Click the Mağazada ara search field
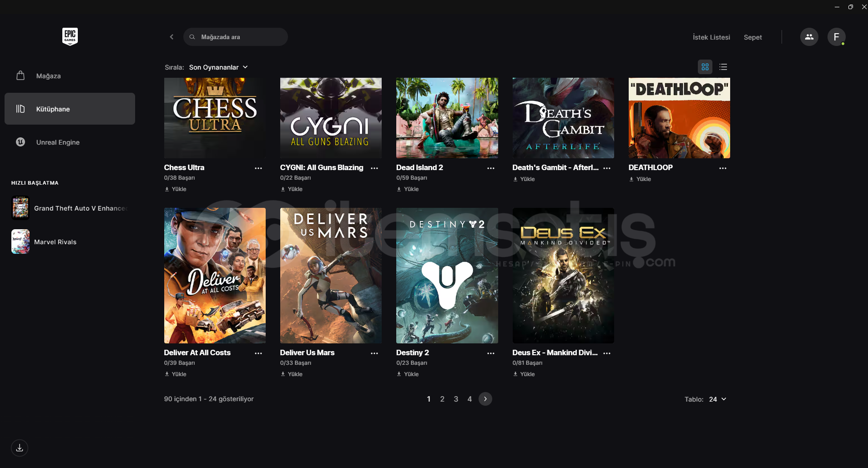The height and width of the screenshot is (468, 868). [236, 37]
